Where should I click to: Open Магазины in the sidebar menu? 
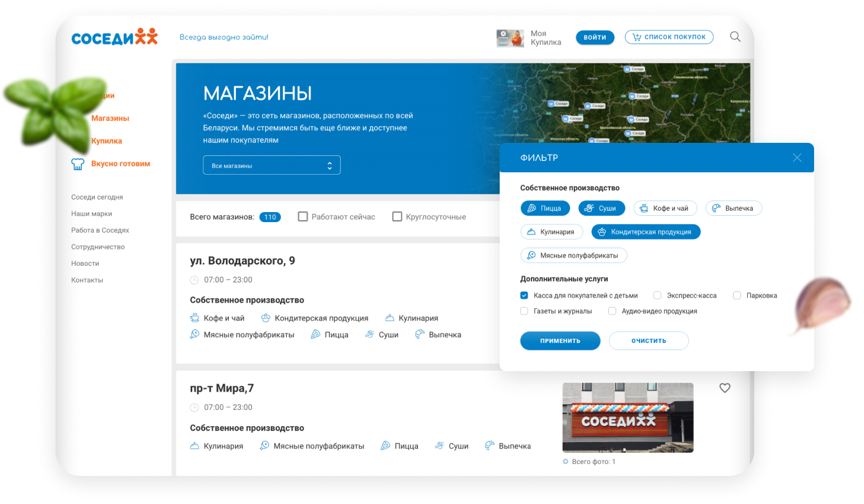(x=110, y=119)
